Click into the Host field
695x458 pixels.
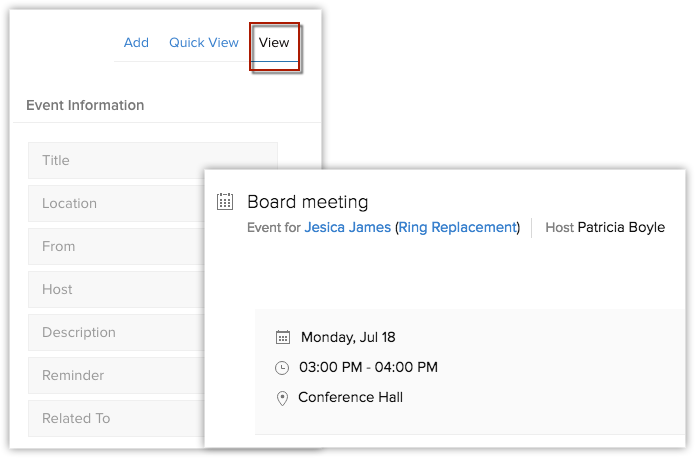point(115,289)
